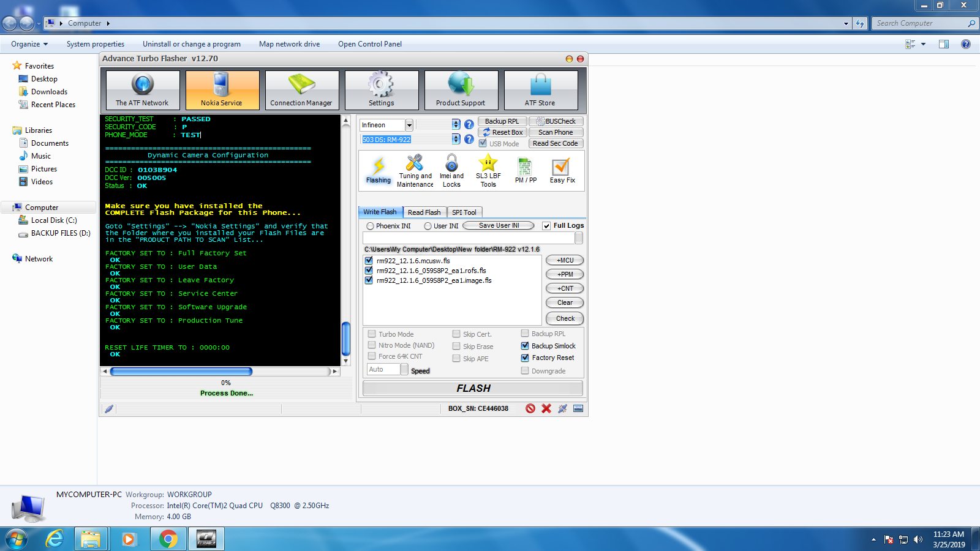Disable the Backup Simlock option
Screen dimensions: 980x551
(x=525, y=346)
